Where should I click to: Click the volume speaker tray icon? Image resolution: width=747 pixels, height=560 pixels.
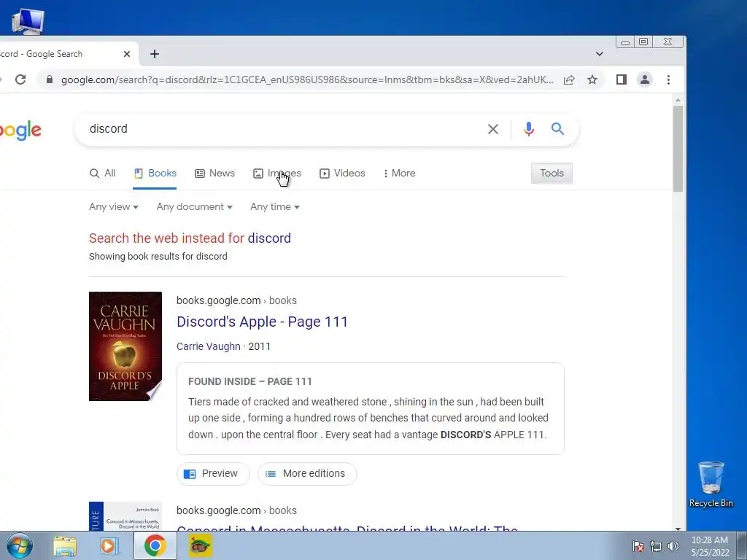[x=673, y=546]
